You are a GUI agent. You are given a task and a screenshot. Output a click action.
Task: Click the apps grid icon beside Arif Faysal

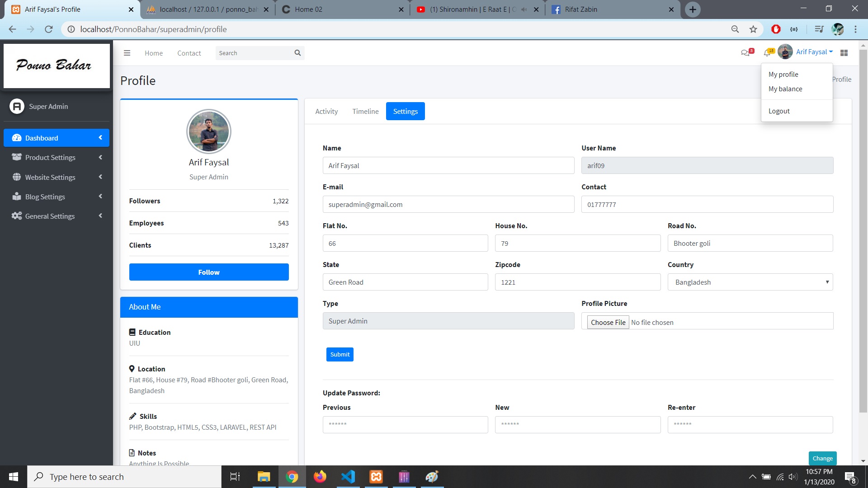844,53
